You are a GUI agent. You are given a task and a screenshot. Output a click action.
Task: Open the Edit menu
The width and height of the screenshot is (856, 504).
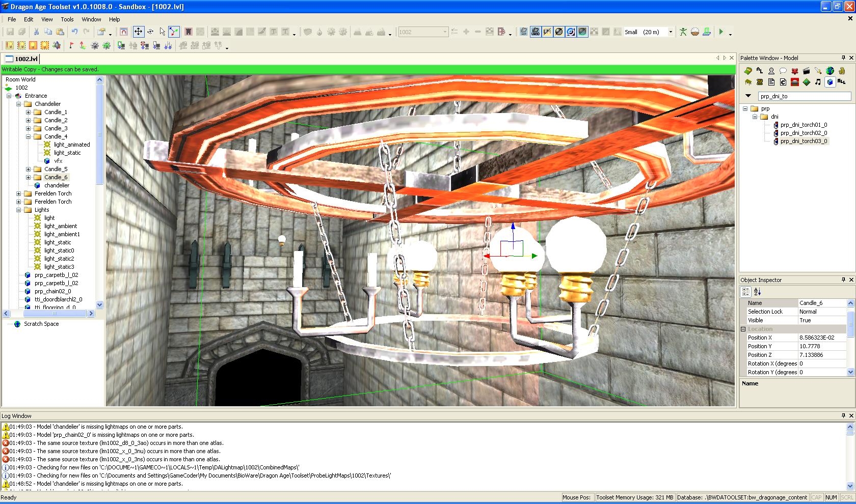click(29, 19)
